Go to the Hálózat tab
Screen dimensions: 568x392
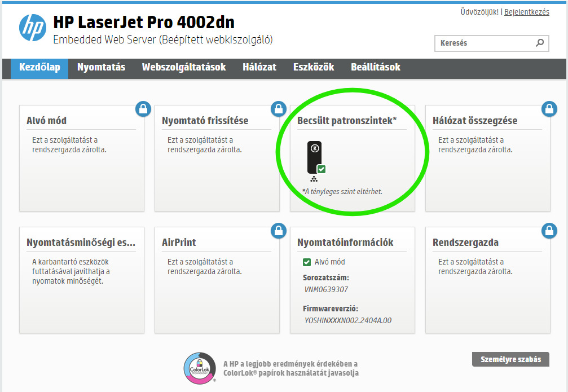259,67
